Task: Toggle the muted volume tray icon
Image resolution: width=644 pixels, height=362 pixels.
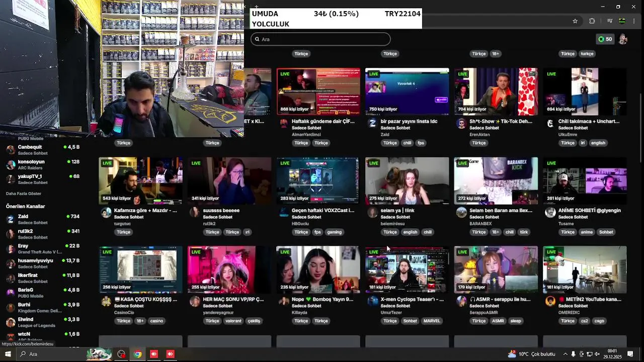Action: [x=597, y=354]
